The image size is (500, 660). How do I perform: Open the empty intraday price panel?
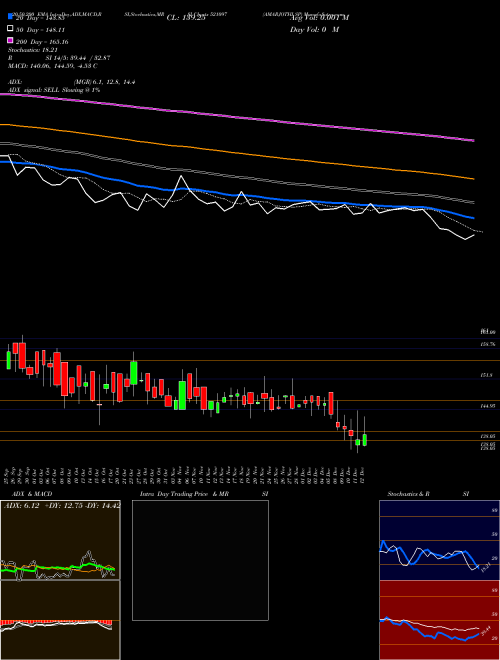[200, 560]
